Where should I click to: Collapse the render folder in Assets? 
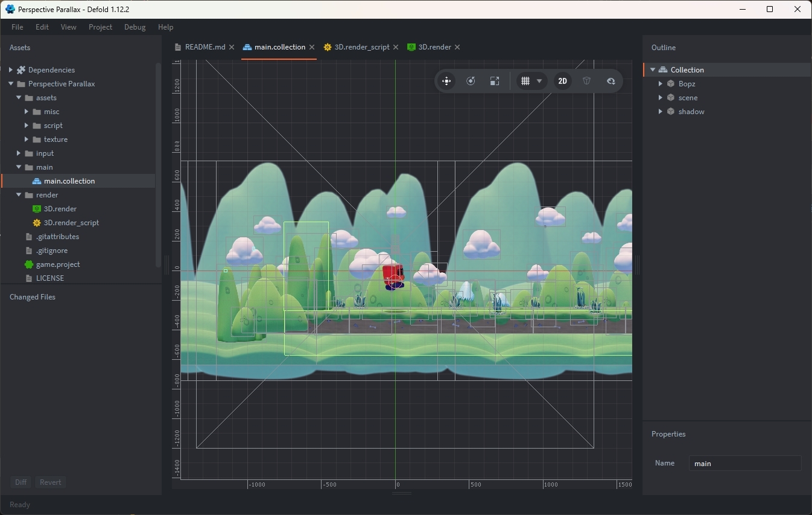point(19,194)
